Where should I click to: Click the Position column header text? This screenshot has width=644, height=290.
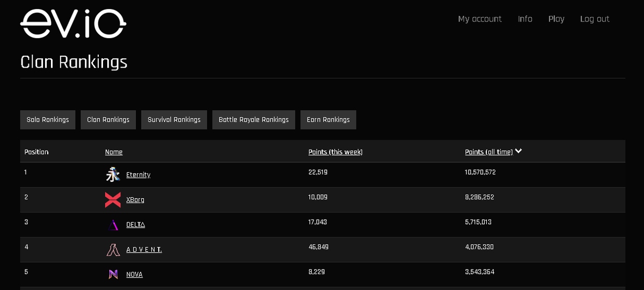pyautogui.click(x=36, y=152)
